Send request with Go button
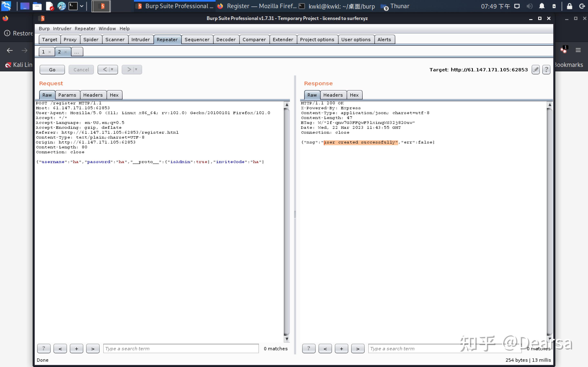The width and height of the screenshot is (588, 367). 52,70
